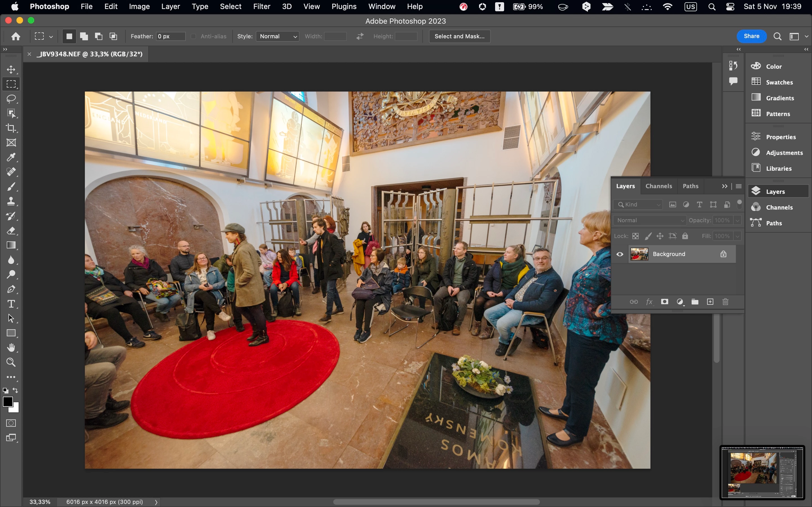The image size is (812, 507).
Task: Select the Crop tool
Action: [x=11, y=128]
